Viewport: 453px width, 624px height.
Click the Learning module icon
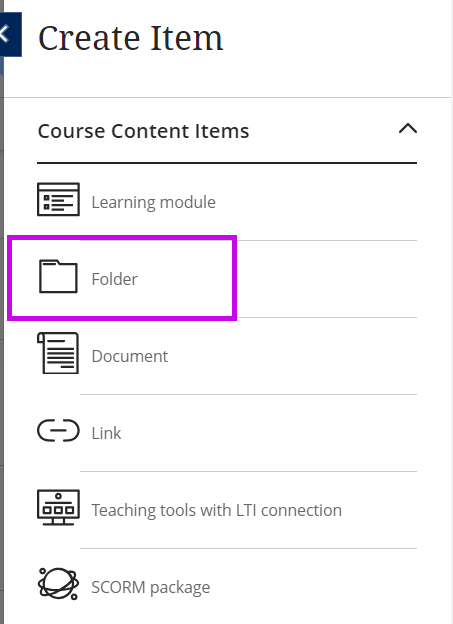pyautogui.click(x=58, y=199)
